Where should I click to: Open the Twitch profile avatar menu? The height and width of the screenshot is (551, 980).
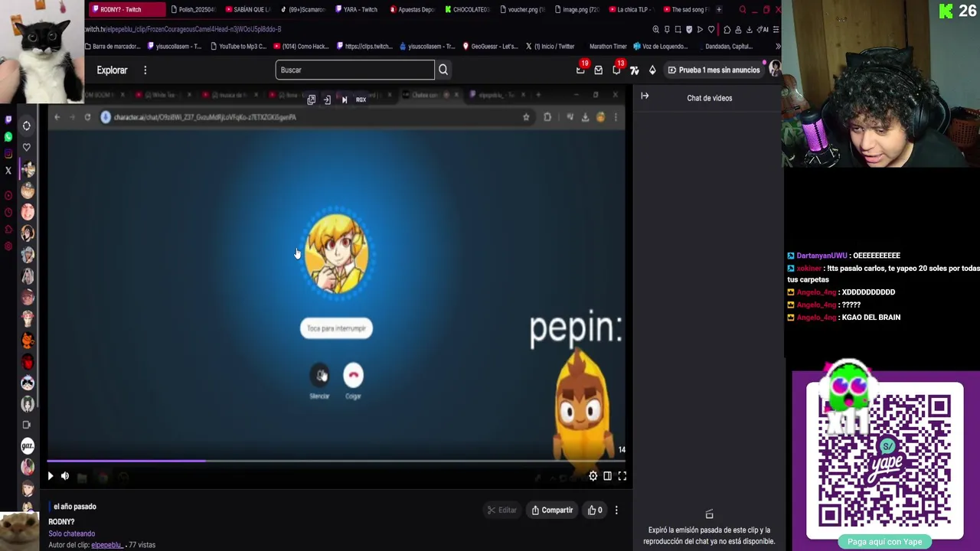pyautogui.click(x=774, y=70)
